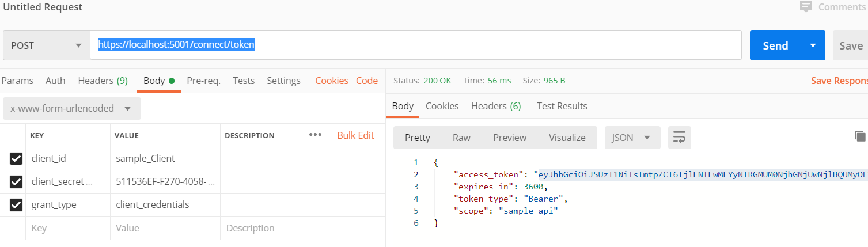Select the response Body tab
The width and height of the screenshot is (868, 247).
(x=403, y=106)
